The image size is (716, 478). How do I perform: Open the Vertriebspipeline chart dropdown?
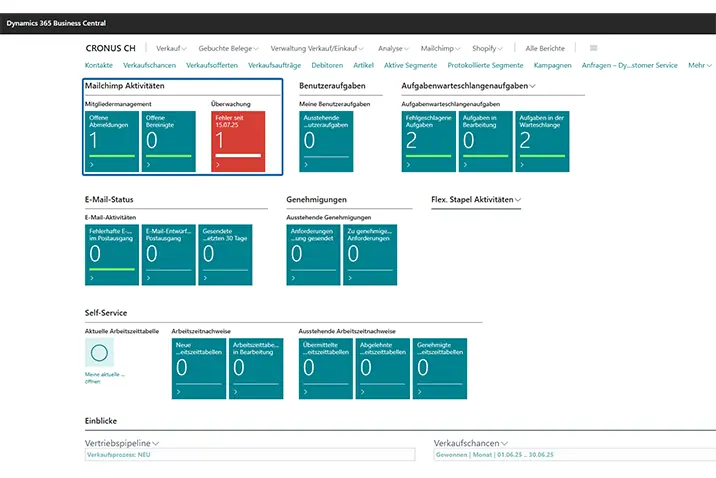(x=121, y=443)
